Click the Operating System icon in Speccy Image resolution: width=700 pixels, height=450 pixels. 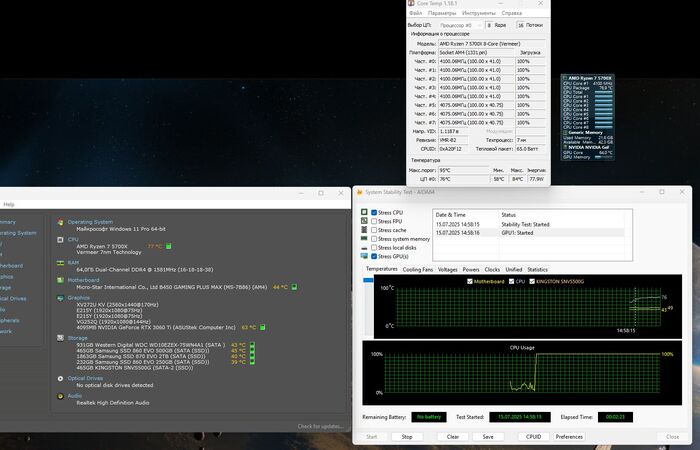(x=60, y=222)
